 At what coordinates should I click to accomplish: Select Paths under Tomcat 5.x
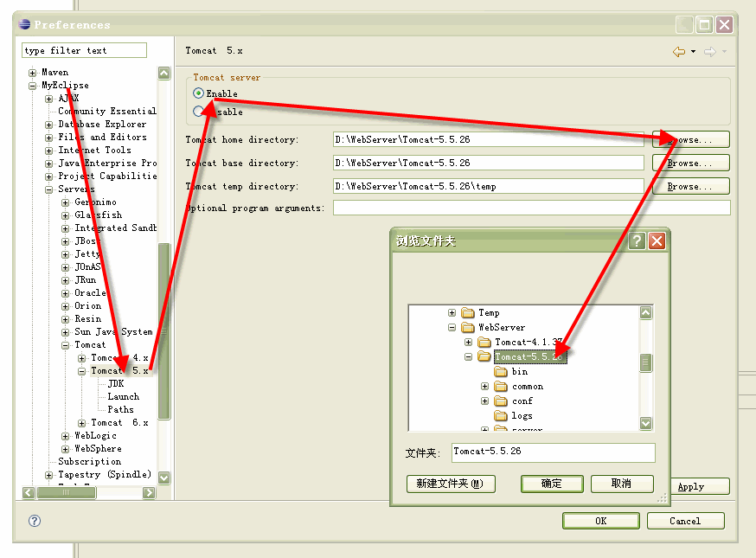click(120, 409)
